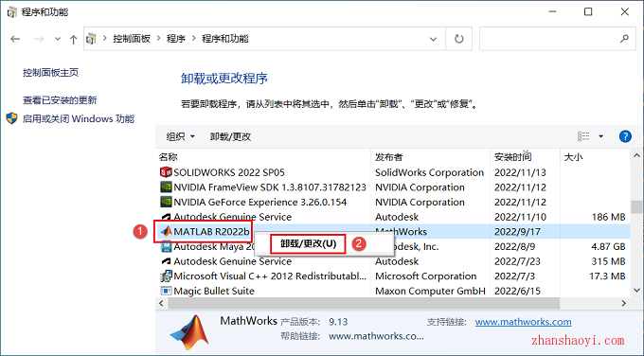Click the vertical scrollbar down arrow
This screenshot has width=644, height=356.
tap(636, 291)
